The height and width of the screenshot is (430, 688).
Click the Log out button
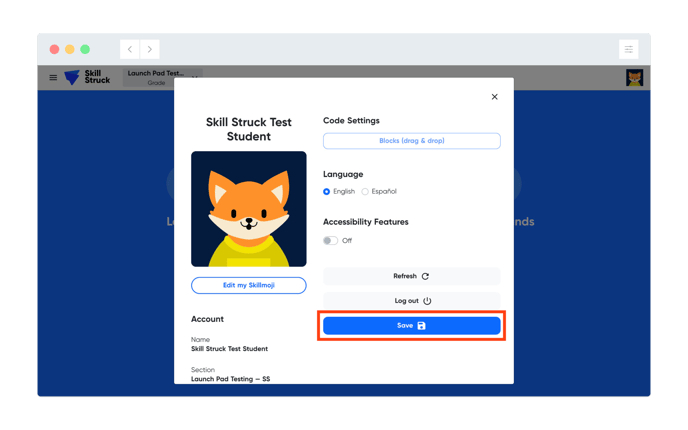pyautogui.click(x=412, y=301)
